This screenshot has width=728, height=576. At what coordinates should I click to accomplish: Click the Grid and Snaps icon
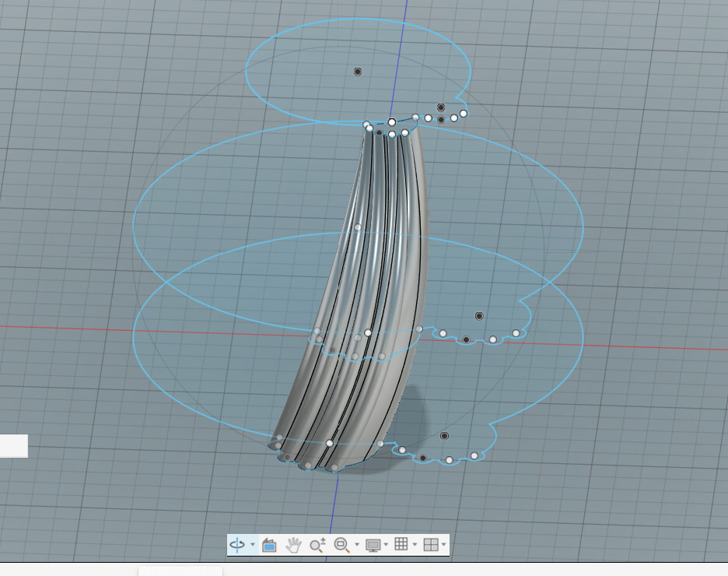pyautogui.click(x=401, y=545)
